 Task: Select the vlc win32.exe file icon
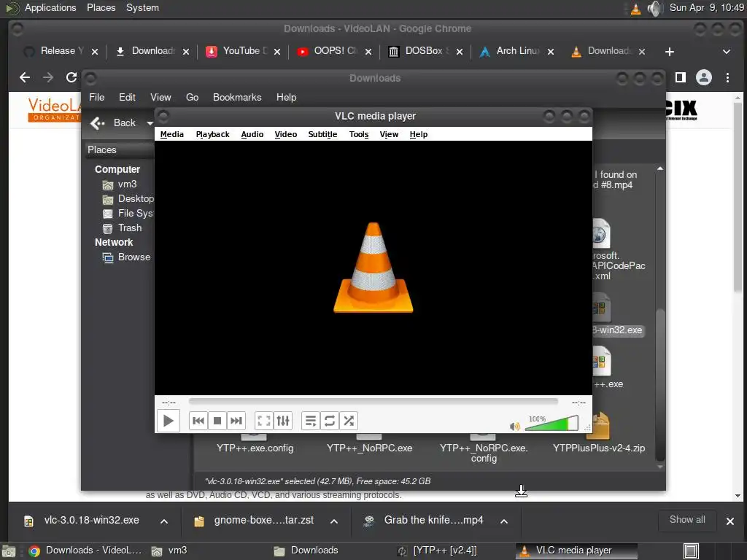pyautogui.click(x=600, y=308)
